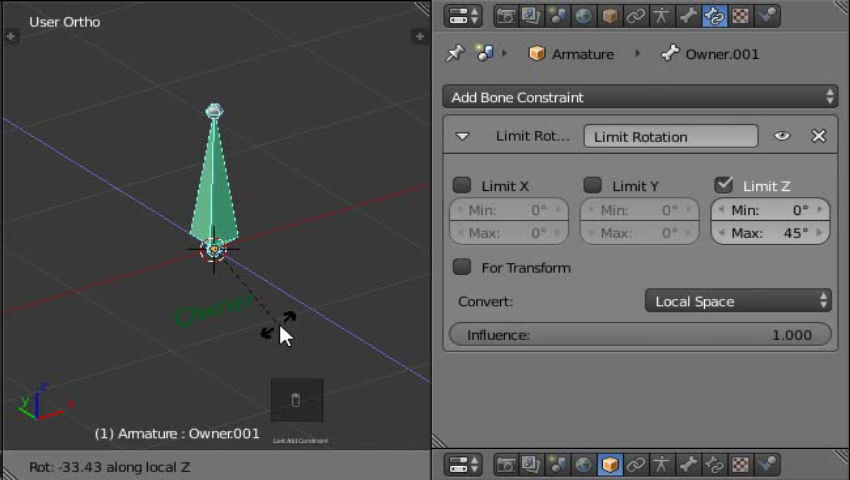Decrease Limit Z Max with left arrow
The image size is (850, 480).
[721, 233]
